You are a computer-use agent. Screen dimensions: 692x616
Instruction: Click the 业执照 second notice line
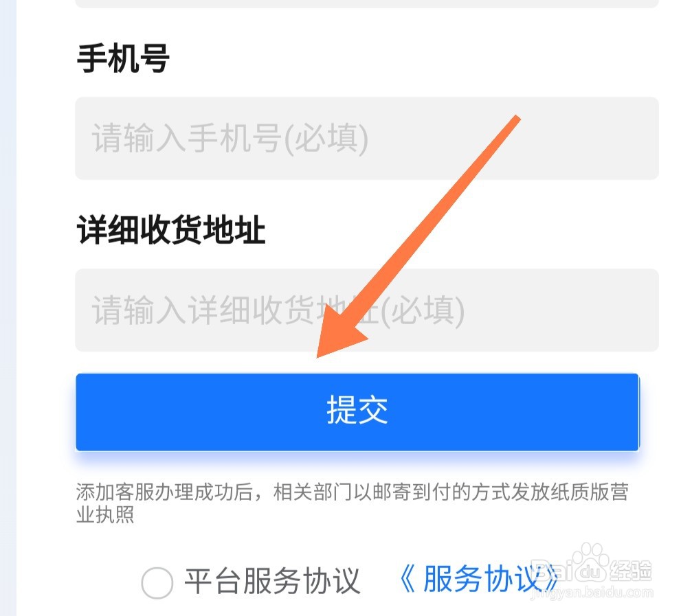[105, 514]
